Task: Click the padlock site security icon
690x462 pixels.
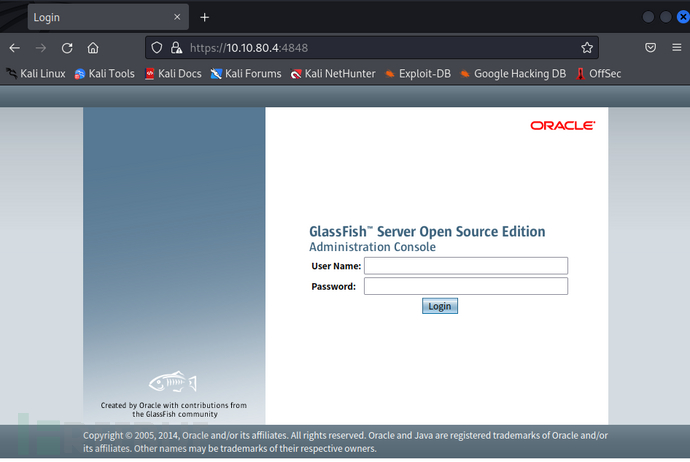Action: click(176, 48)
